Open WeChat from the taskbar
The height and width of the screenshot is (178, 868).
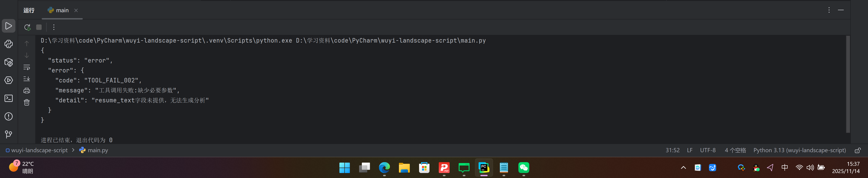524,168
